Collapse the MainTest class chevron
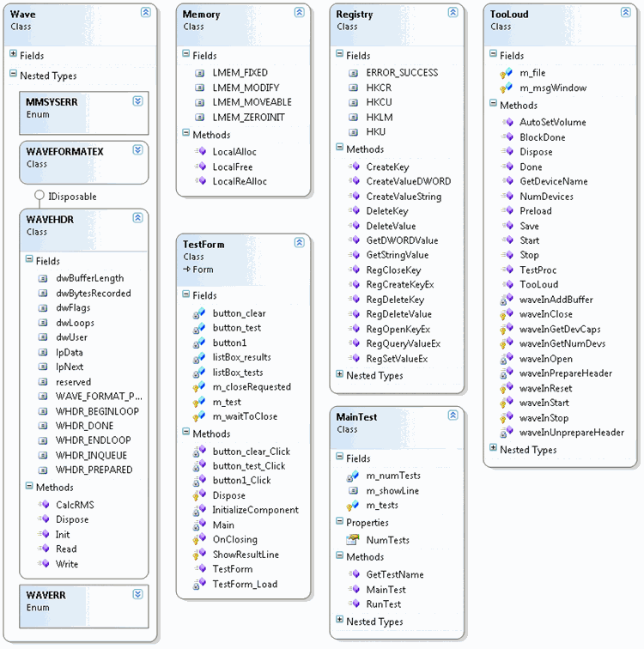The image size is (644, 649). [453, 415]
